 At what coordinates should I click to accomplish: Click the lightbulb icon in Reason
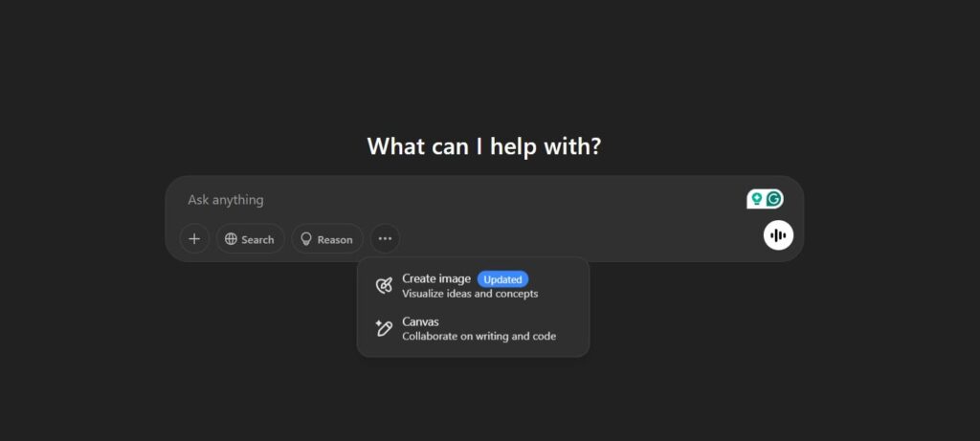pos(307,239)
